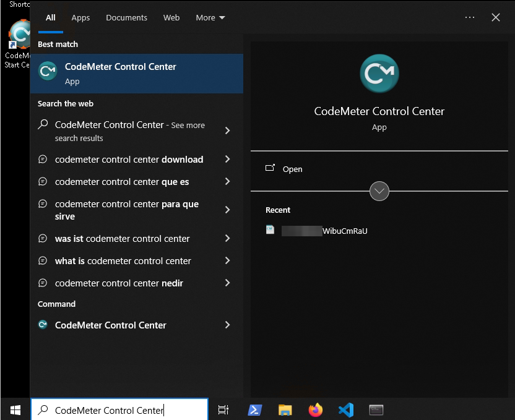
Task: Click the chat bubble icon beside 'what is' suggestion
Action: click(43, 260)
